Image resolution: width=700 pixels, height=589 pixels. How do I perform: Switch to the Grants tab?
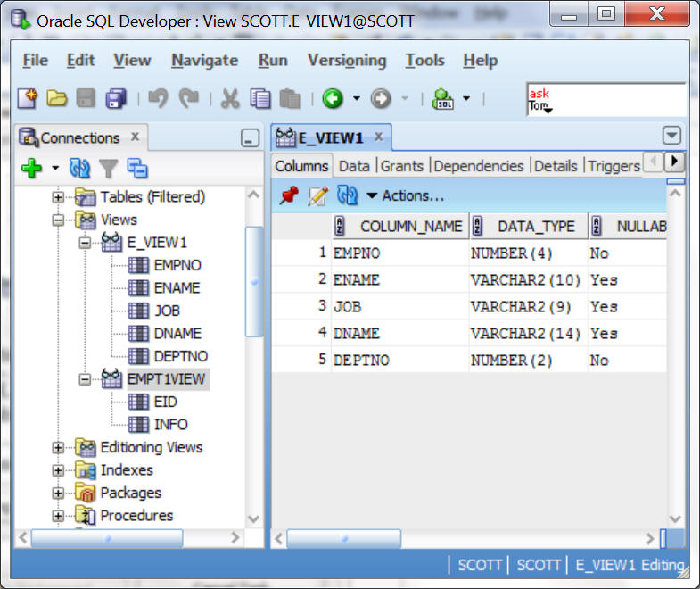click(402, 166)
